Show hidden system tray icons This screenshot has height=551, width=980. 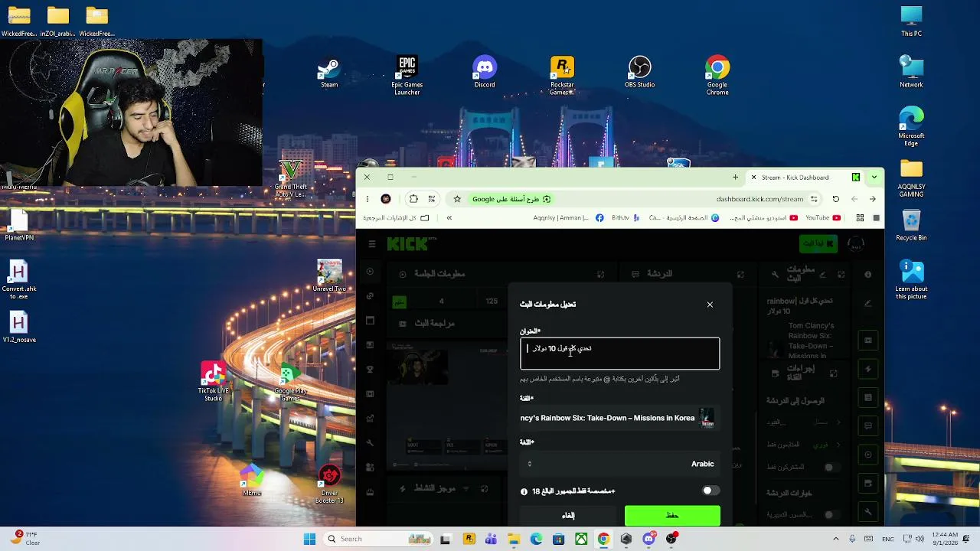835,539
